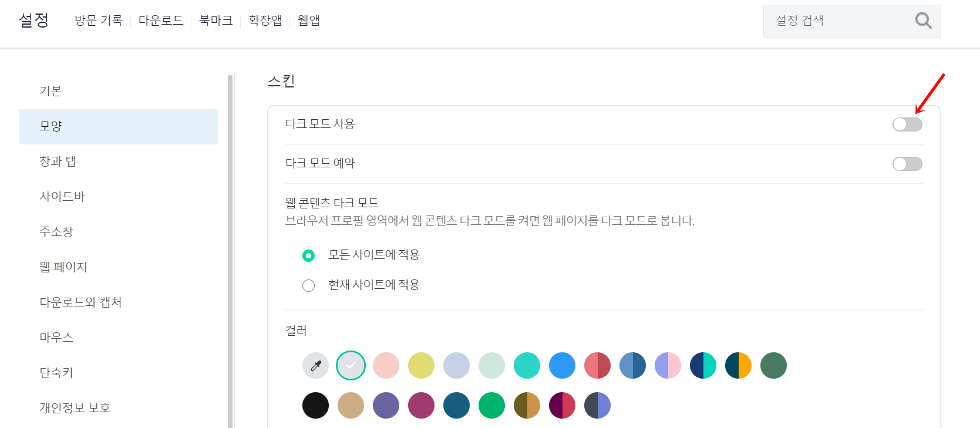Enable the 다크 모드 사용 toggle

click(x=907, y=124)
